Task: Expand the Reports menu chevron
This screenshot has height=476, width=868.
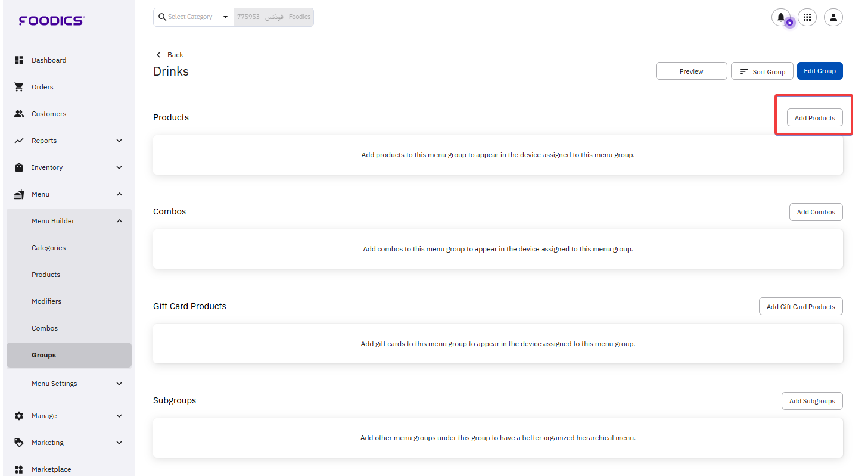Action: [119, 141]
